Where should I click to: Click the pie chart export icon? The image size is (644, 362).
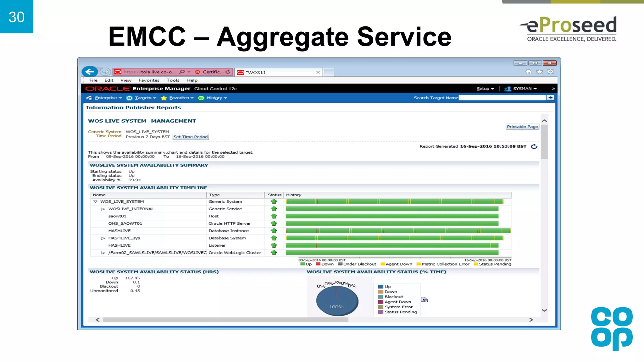tap(425, 300)
